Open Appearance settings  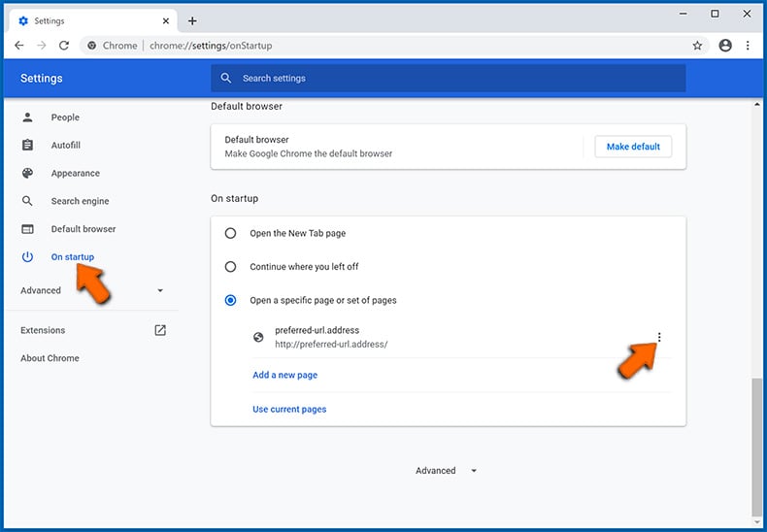76,173
